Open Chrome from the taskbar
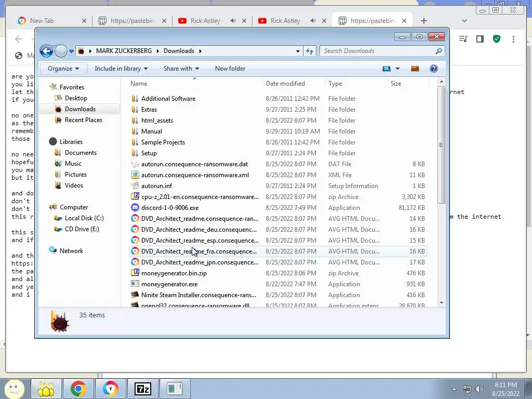The width and height of the screenshot is (532, 399). pyautogui.click(x=78, y=389)
